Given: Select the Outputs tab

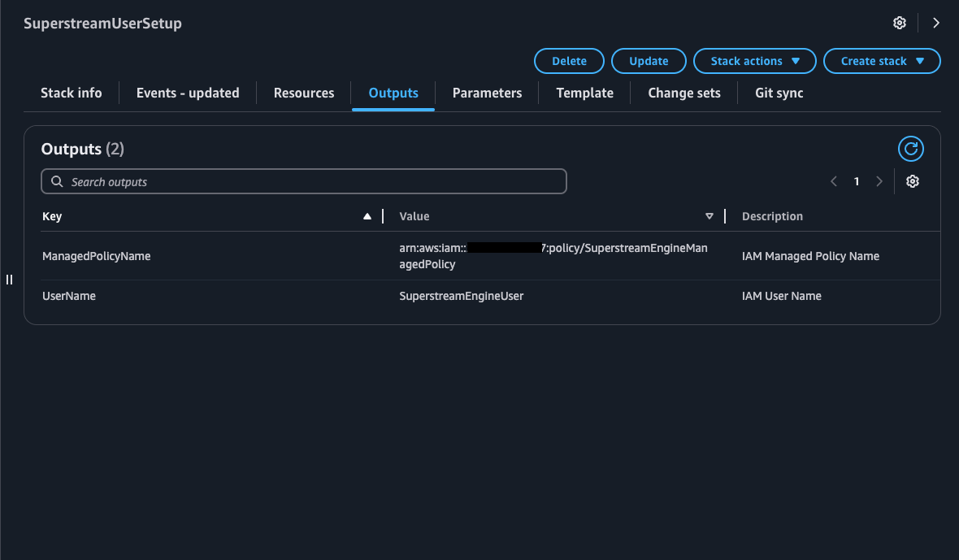Looking at the screenshot, I should click(x=393, y=93).
